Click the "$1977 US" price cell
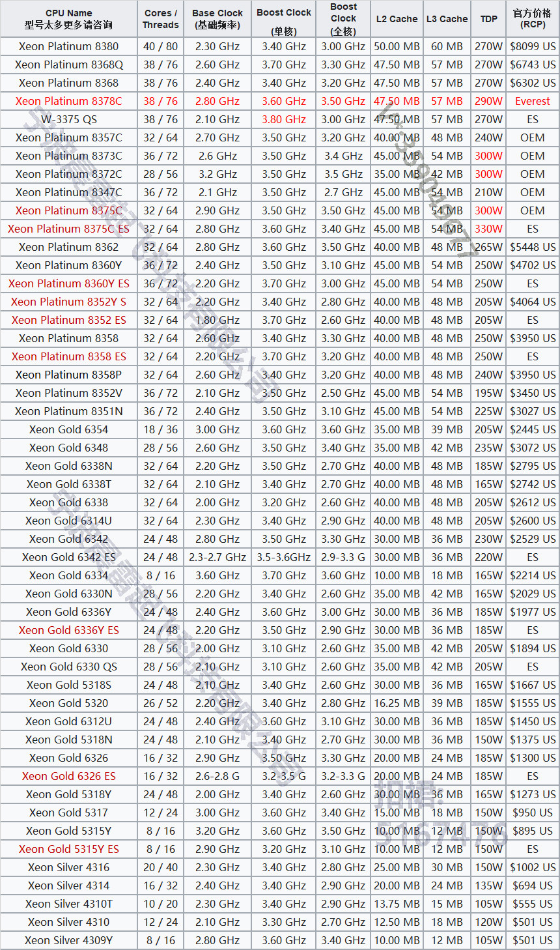The image size is (560, 950). (533, 612)
